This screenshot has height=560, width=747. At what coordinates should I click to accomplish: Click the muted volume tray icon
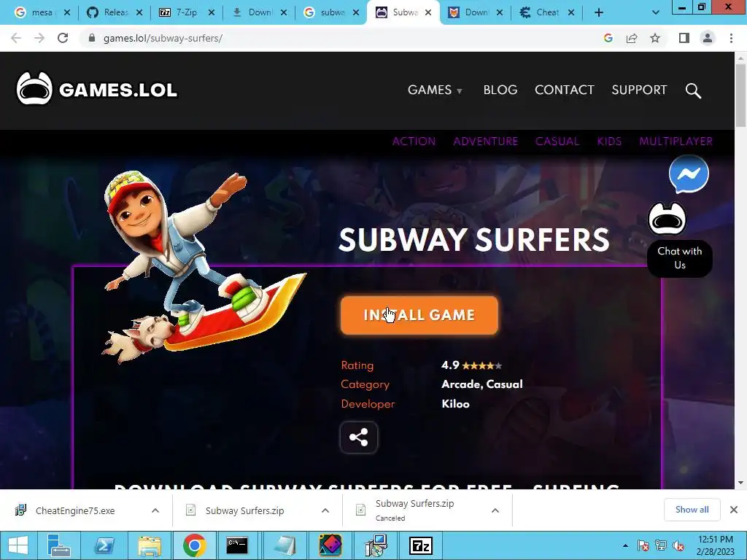(678, 545)
